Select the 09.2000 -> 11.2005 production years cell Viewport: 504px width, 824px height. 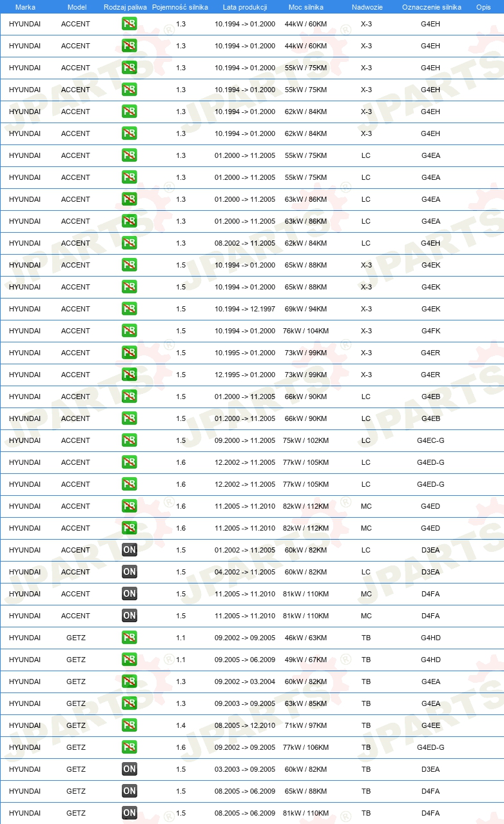click(x=245, y=440)
